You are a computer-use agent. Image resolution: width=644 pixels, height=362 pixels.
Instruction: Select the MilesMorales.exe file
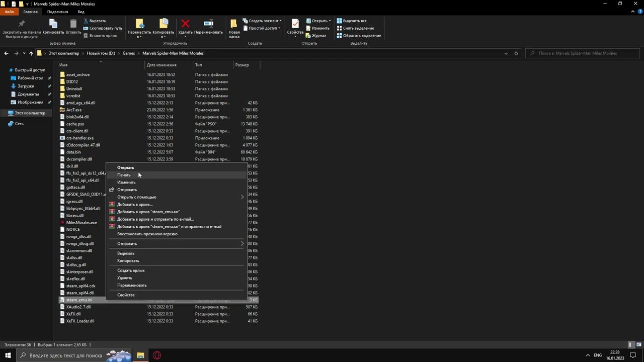pyautogui.click(x=81, y=223)
